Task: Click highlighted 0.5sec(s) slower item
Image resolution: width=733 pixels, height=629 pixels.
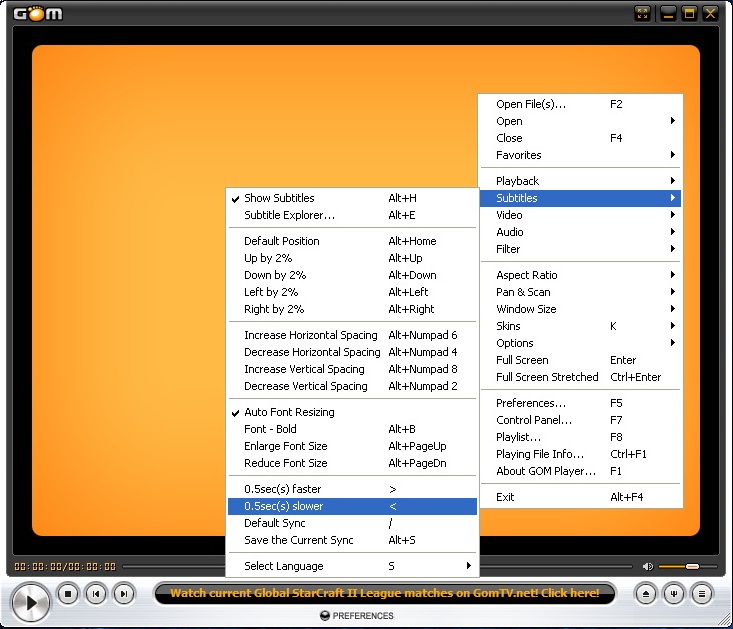Action: pyautogui.click(x=352, y=506)
